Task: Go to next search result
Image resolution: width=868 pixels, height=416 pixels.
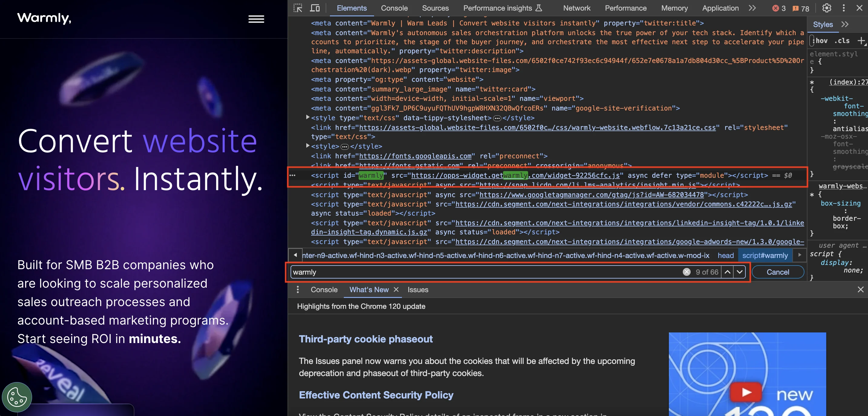Action: (x=739, y=272)
